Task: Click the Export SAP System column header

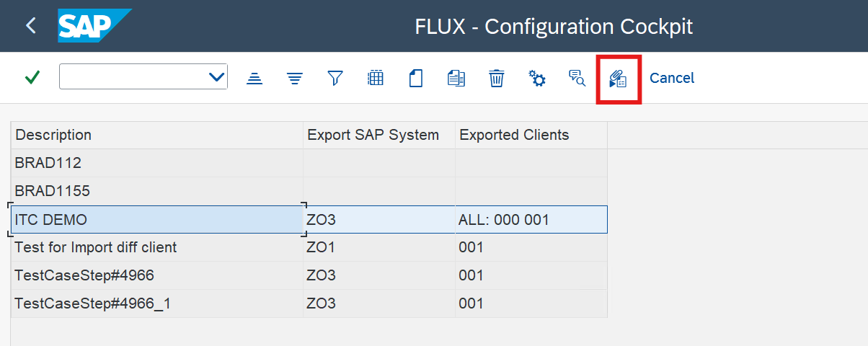Action: pos(373,135)
